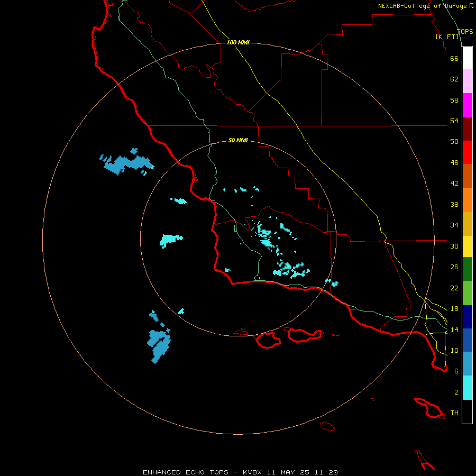476x476 pixels.
Task: Click the TH legend label
Action: pos(454,413)
